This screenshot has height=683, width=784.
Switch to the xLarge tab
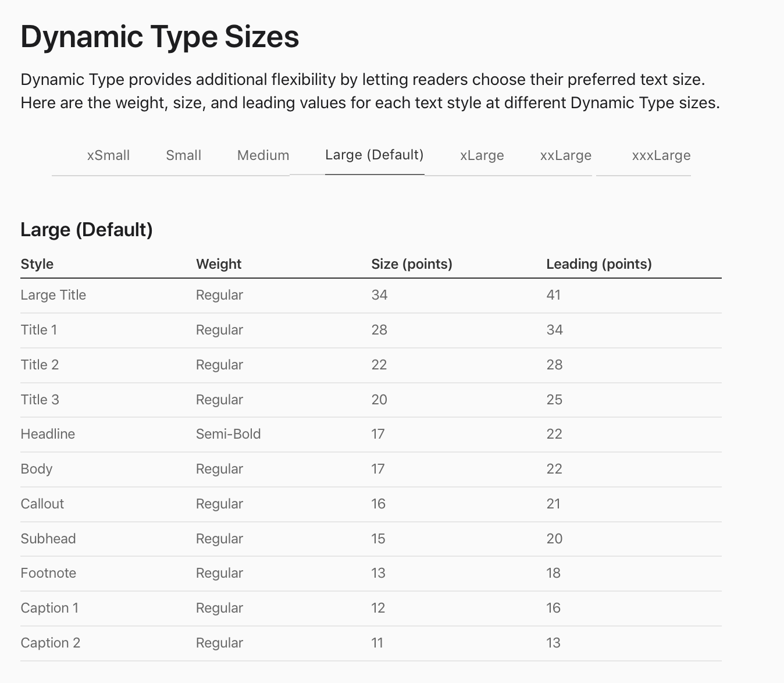pos(482,155)
